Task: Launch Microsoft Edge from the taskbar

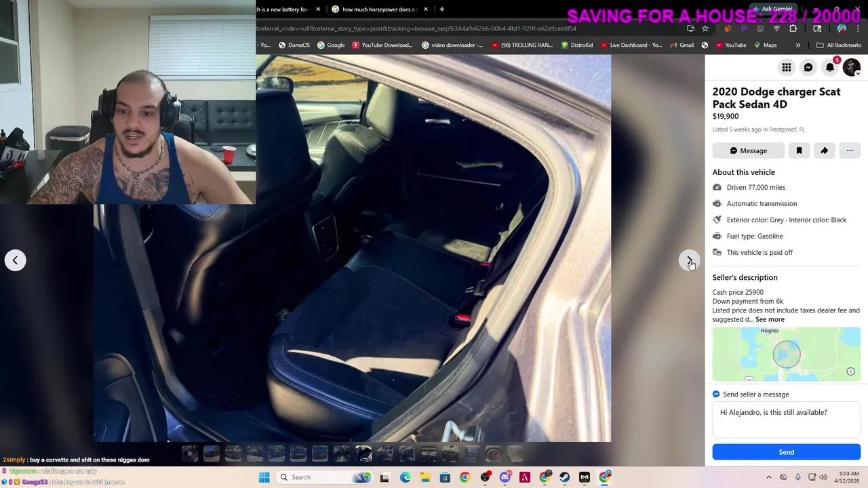Action: (405, 477)
